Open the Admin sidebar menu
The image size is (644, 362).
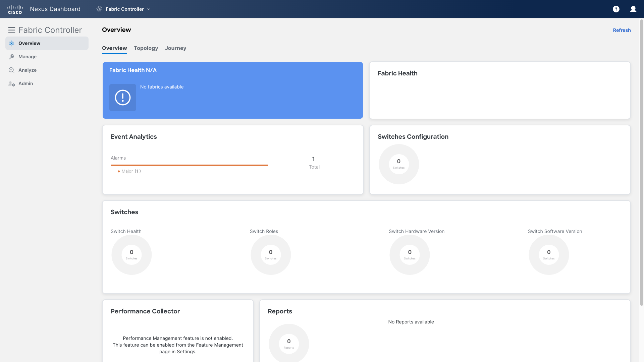[x=47, y=83]
